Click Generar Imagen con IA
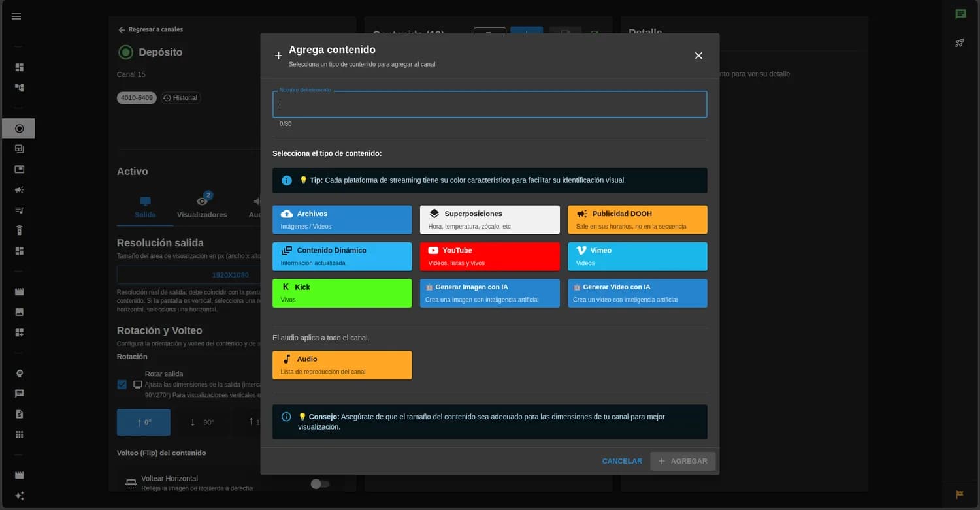The width and height of the screenshot is (980, 510). [490, 293]
